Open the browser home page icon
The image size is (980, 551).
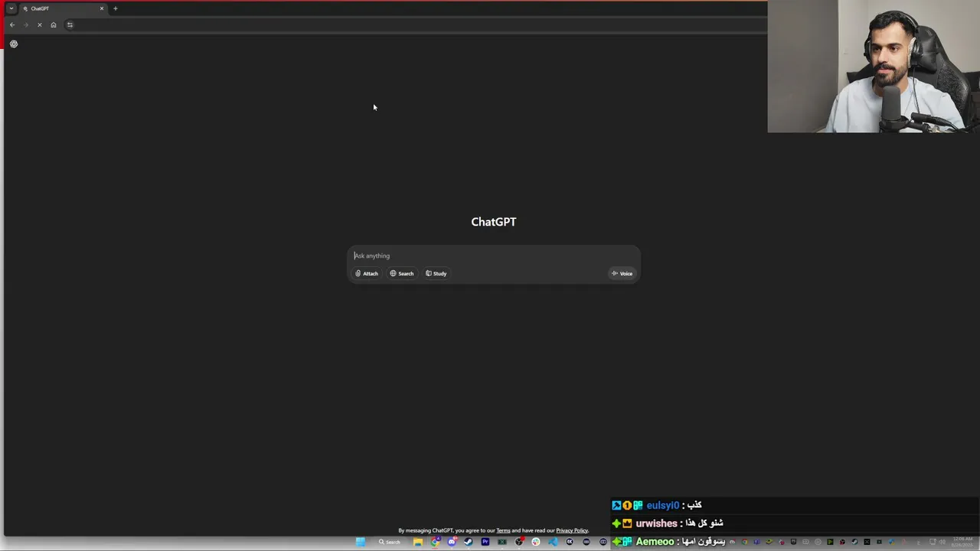(54, 24)
